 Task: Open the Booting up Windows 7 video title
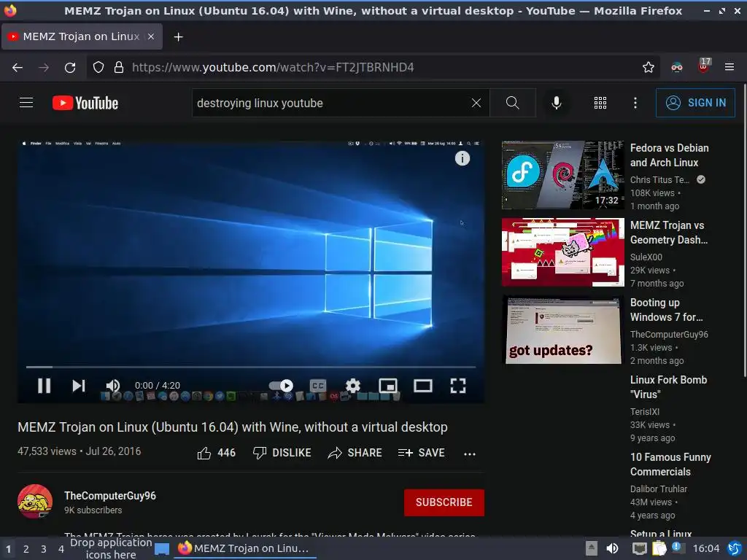(666, 310)
